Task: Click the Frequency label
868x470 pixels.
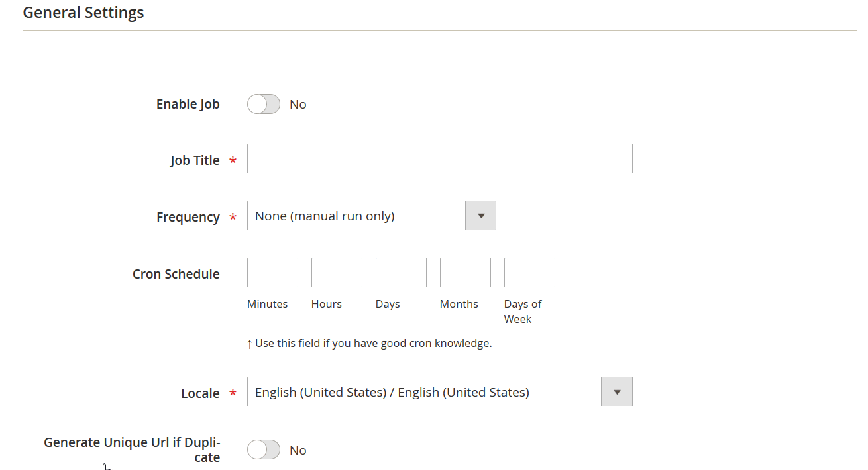Action: [188, 217]
